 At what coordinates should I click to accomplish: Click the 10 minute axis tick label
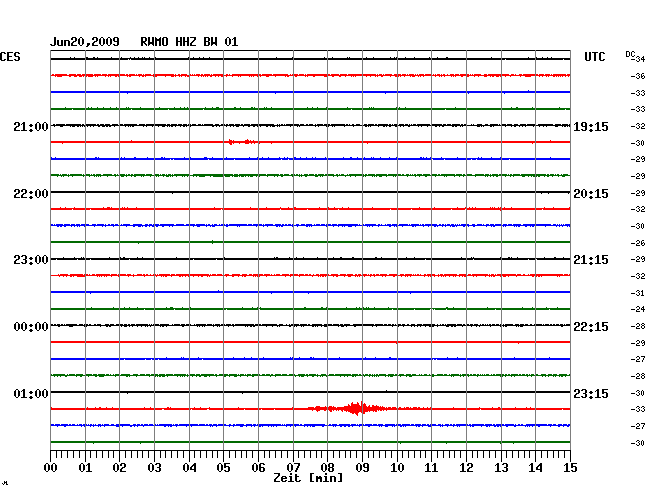click(397, 468)
